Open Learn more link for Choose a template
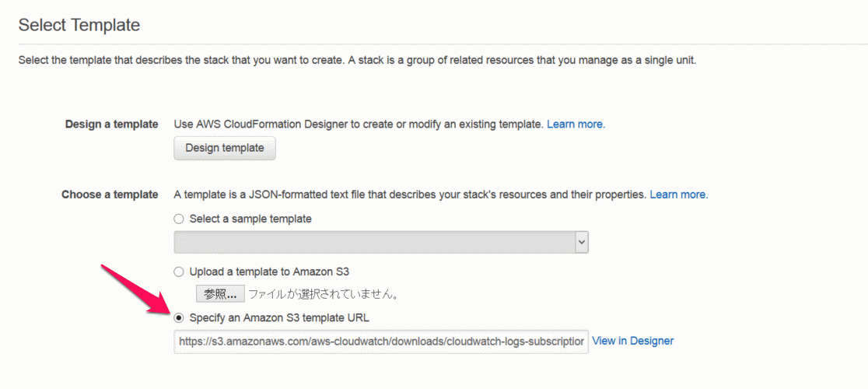Image resolution: width=868 pixels, height=389 pixels. click(679, 194)
